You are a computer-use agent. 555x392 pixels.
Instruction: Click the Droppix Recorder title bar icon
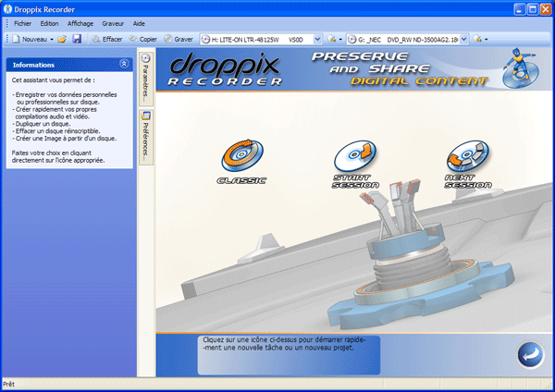tap(7, 9)
